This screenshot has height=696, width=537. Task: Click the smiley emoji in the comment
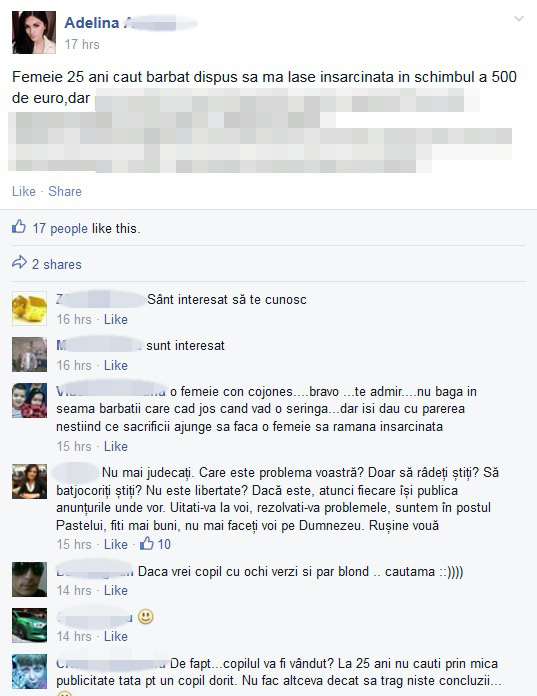click(146, 617)
